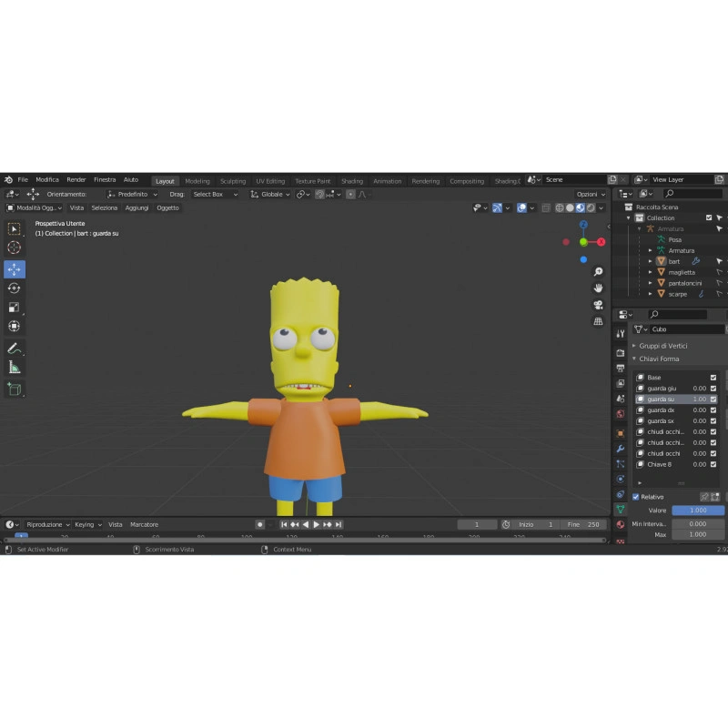The height and width of the screenshot is (728, 728).
Task: Open the Opzioni dropdown
Action: pyautogui.click(x=591, y=195)
